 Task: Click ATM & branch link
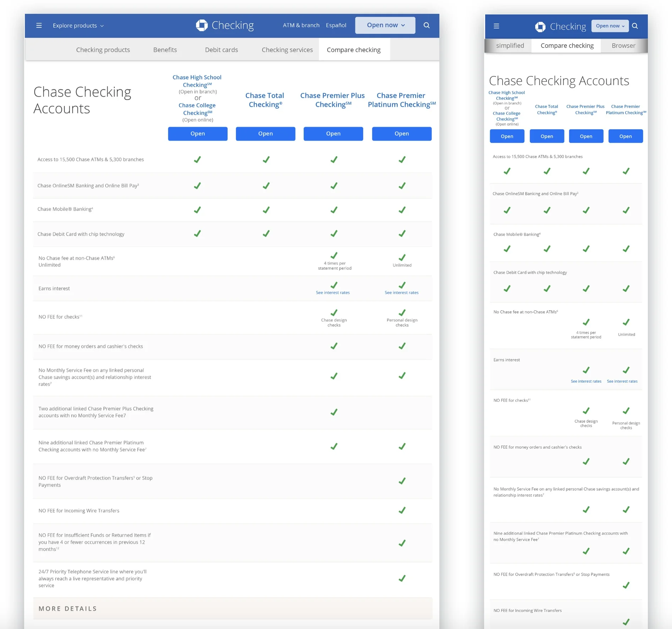tap(301, 25)
